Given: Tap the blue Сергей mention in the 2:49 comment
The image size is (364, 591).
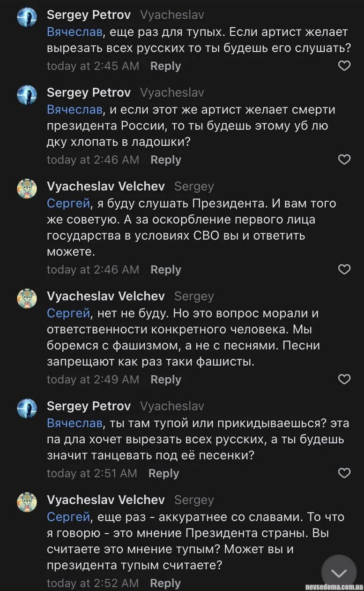Looking at the screenshot, I should (x=68, y=313).
